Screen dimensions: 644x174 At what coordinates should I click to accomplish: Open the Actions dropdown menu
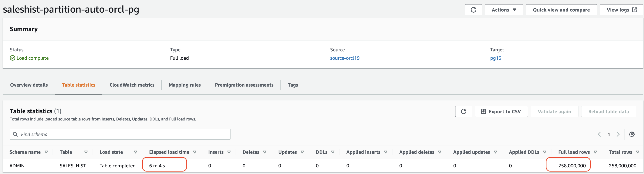click(x=504, y=10)
